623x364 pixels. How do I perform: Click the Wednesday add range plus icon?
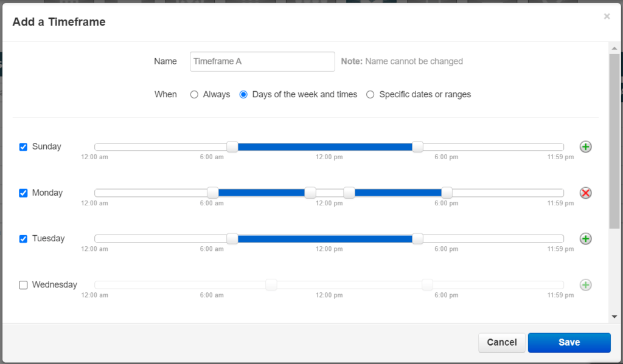[585, 284]
